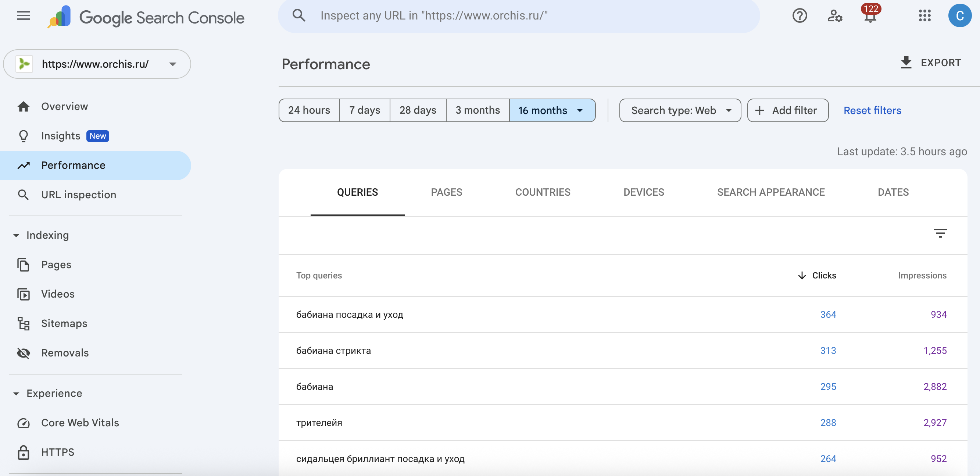
Task: Select the 24 hours date range
Action: coord(309,110)
